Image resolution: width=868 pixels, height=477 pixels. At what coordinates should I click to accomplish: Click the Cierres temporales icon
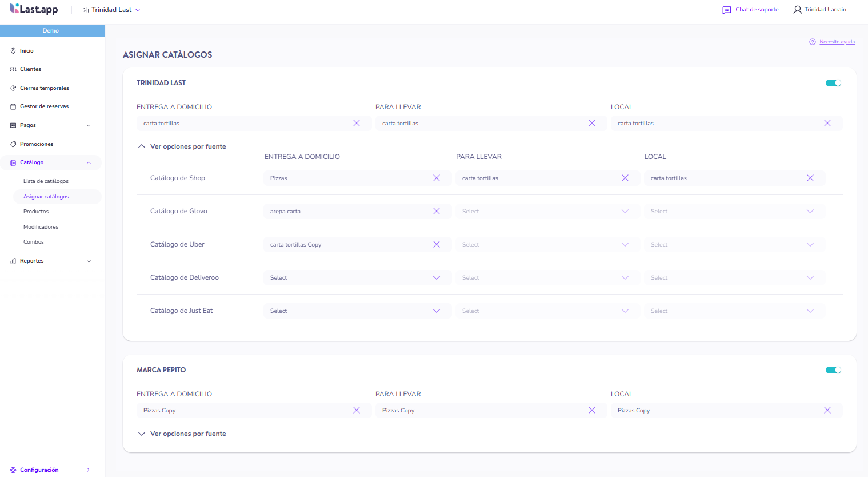[x=13, y=88]
